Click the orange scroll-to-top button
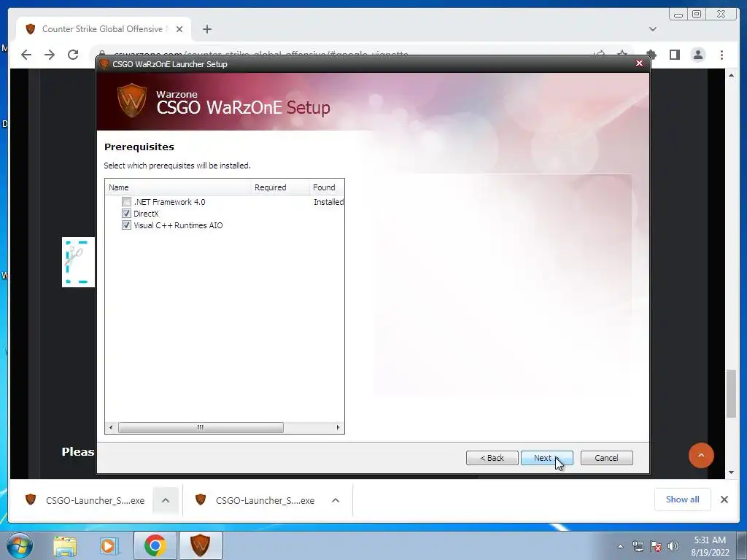 (701, 455)
